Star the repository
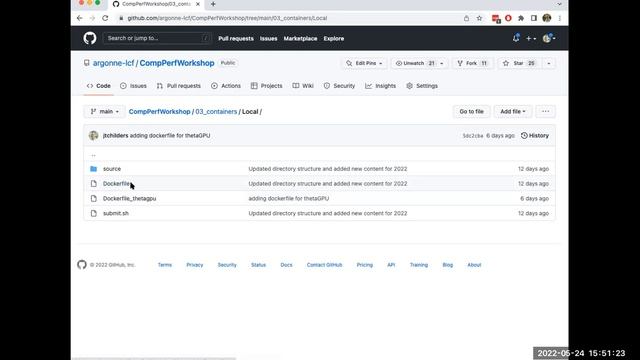Viewport: 640px width, 360px height. 519,63
